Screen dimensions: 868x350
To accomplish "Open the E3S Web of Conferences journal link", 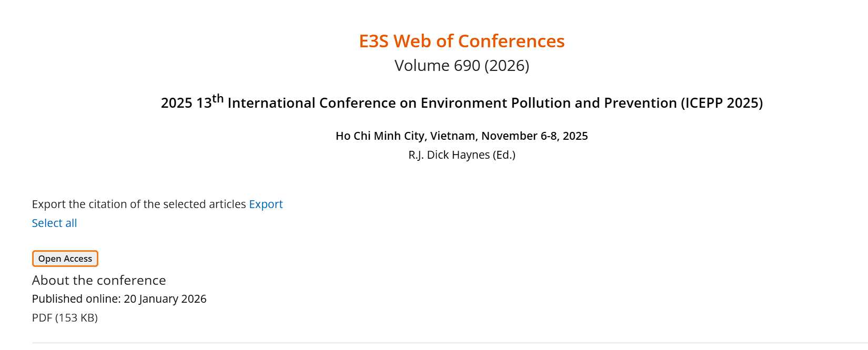I will (461, 41).
